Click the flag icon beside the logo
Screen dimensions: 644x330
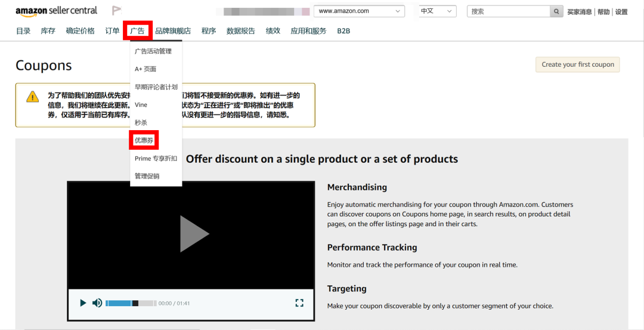(x=116, y=11)
